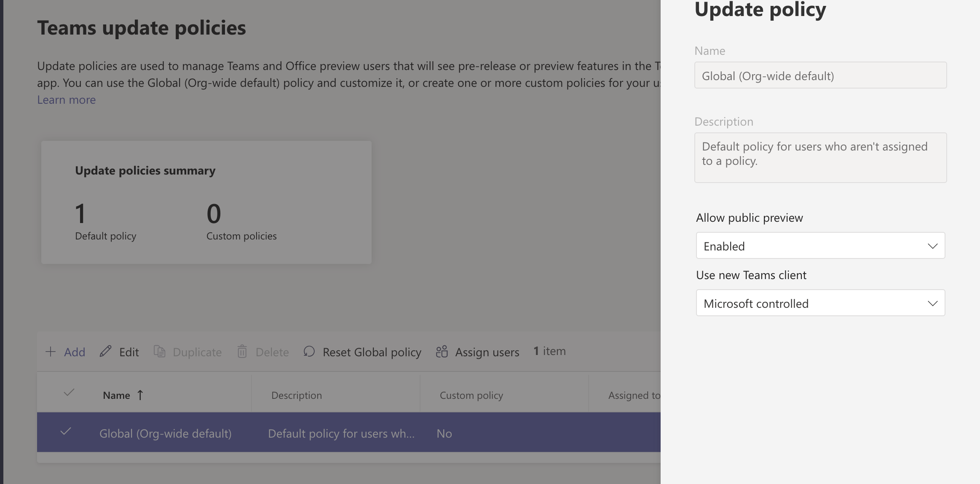Click the 'Allow public preview' label

click(x=750, y=218)
